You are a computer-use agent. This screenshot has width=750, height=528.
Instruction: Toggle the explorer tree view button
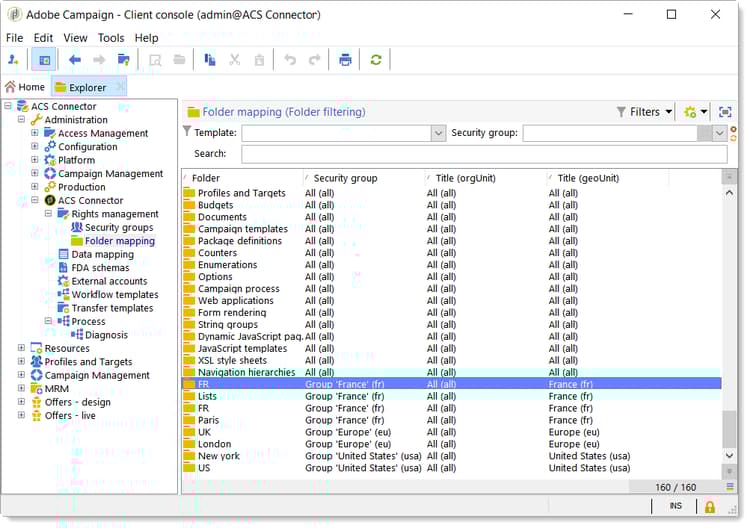(43, 60)
